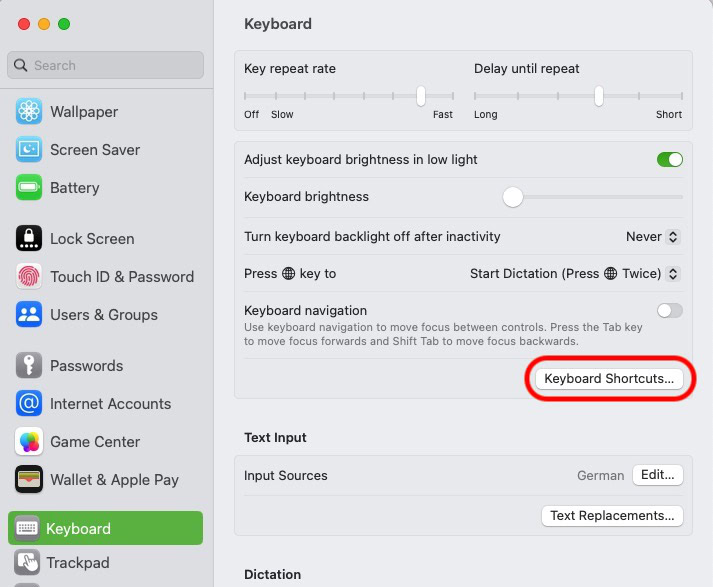Go to Wallet & Apple Pay section
The height and width of the screenshot is (587, 713).
114,480
